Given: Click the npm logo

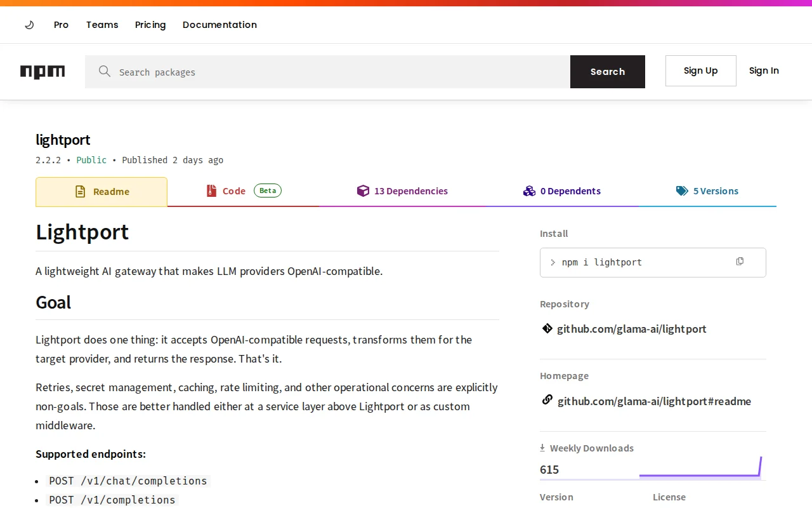Looking at the screenshot, I should coord(43,72).
